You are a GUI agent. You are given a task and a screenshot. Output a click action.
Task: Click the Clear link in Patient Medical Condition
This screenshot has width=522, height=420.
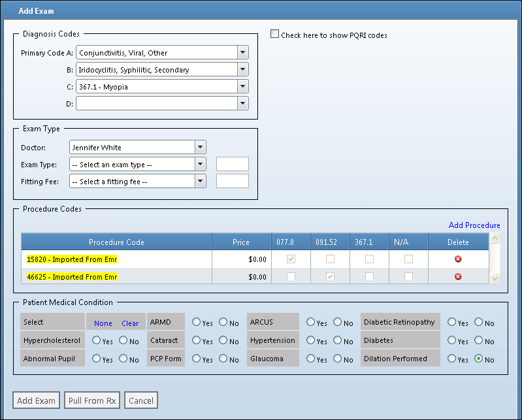point(130,323)
